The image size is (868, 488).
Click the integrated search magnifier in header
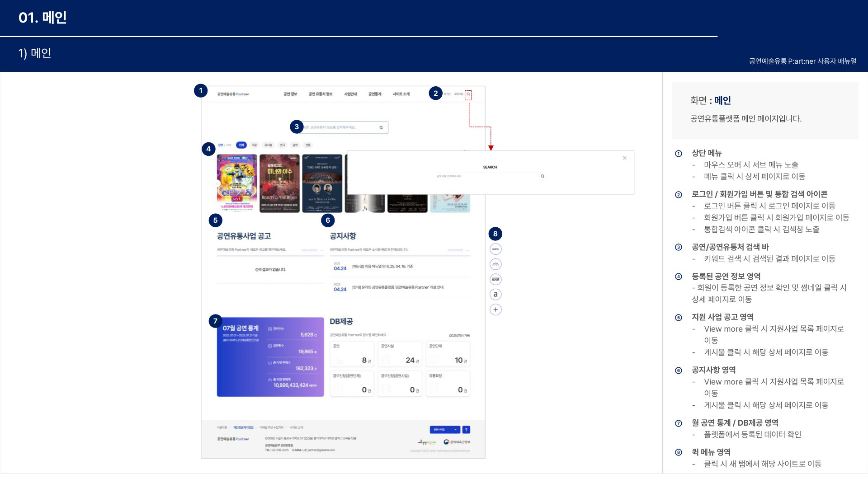coord(468,94)
